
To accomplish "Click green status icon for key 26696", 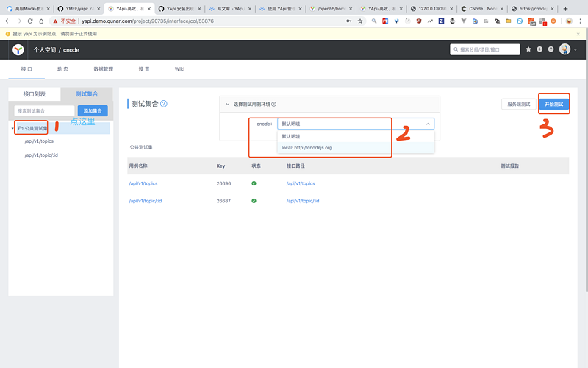I will click(x=254, y=183).
